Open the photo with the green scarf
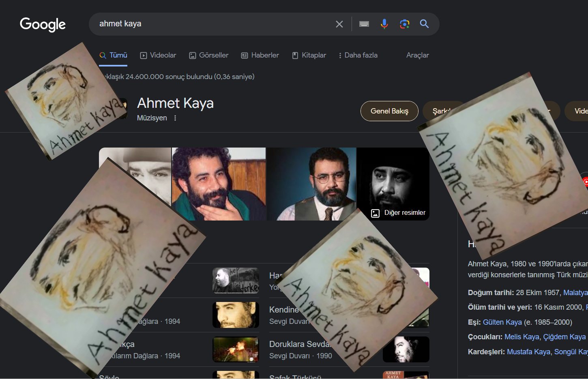588x379 pixels. click(x=219, y=184)
